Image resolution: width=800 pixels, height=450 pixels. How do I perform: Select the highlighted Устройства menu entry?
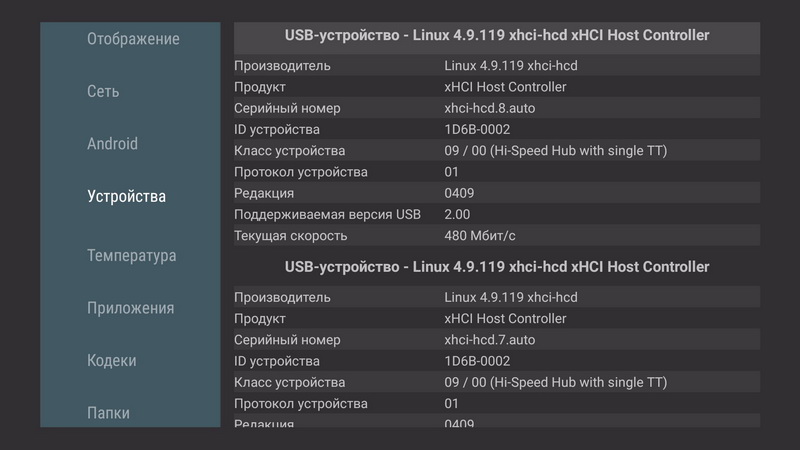tap(126, 196)
